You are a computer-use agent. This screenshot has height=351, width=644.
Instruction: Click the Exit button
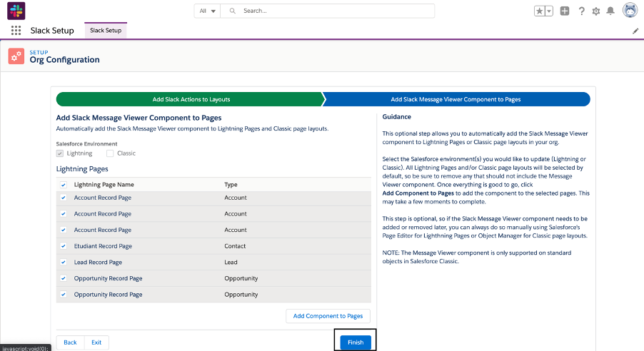tap(96, 342)
